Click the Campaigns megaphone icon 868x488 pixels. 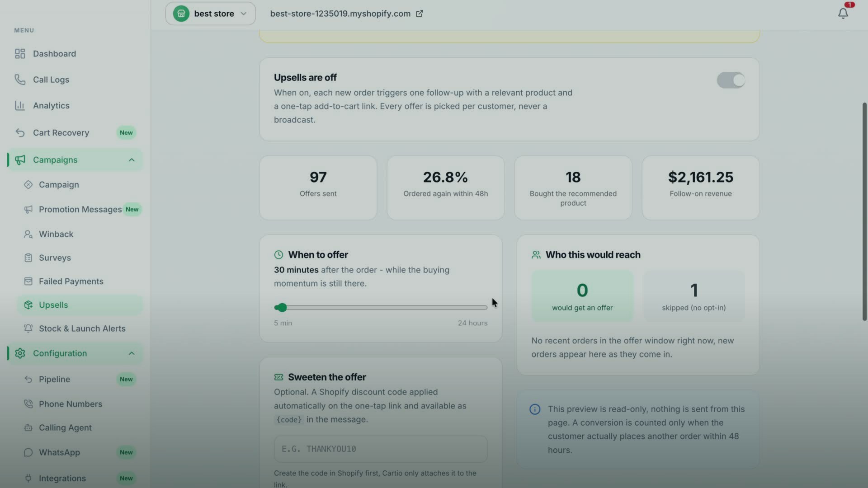pyautogui.click(x=20, y=160)
